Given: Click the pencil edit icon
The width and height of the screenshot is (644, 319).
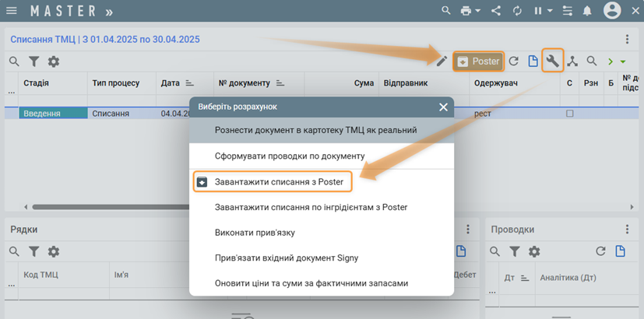Looking at the screenshot, I should (x=442, y=61).
